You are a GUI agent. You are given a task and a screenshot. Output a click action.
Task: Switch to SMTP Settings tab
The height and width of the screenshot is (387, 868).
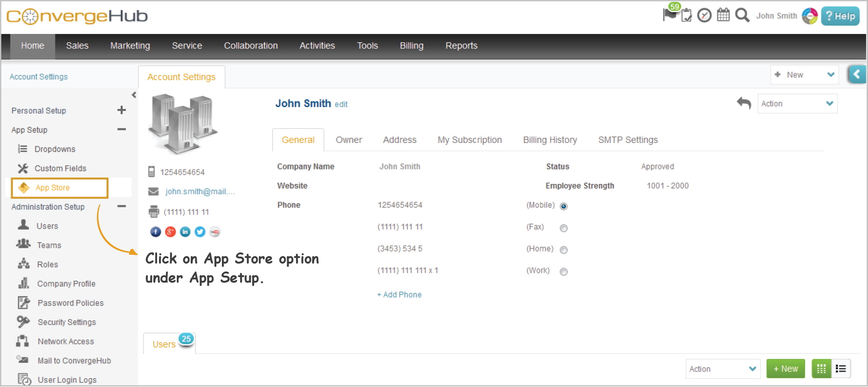[x=628, y=140]
